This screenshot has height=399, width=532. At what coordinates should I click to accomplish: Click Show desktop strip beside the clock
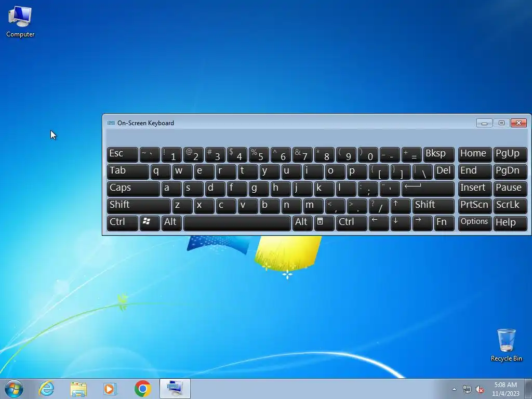click(x=528, y=389)
